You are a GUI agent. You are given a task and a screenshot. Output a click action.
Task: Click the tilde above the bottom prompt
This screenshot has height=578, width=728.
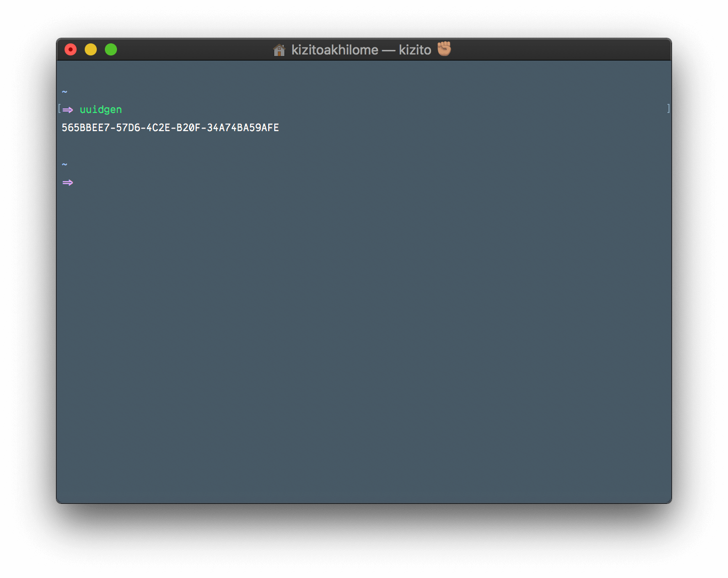tap(64, 164)
